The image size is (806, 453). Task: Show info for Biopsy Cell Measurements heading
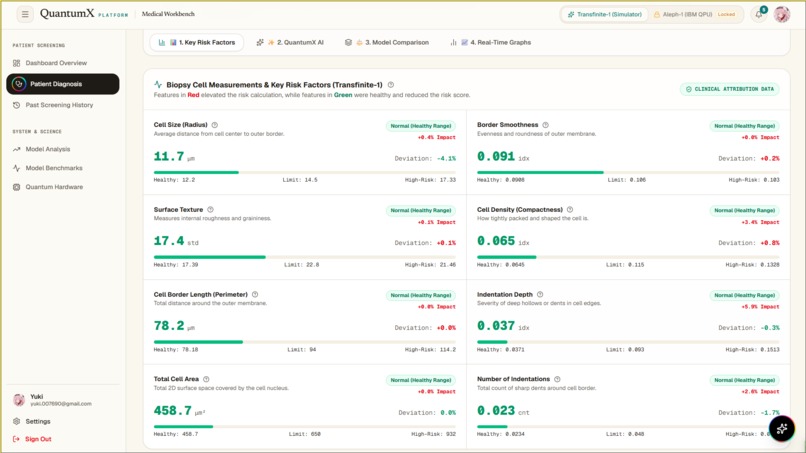pyautogui.click(x=391, y=85)
